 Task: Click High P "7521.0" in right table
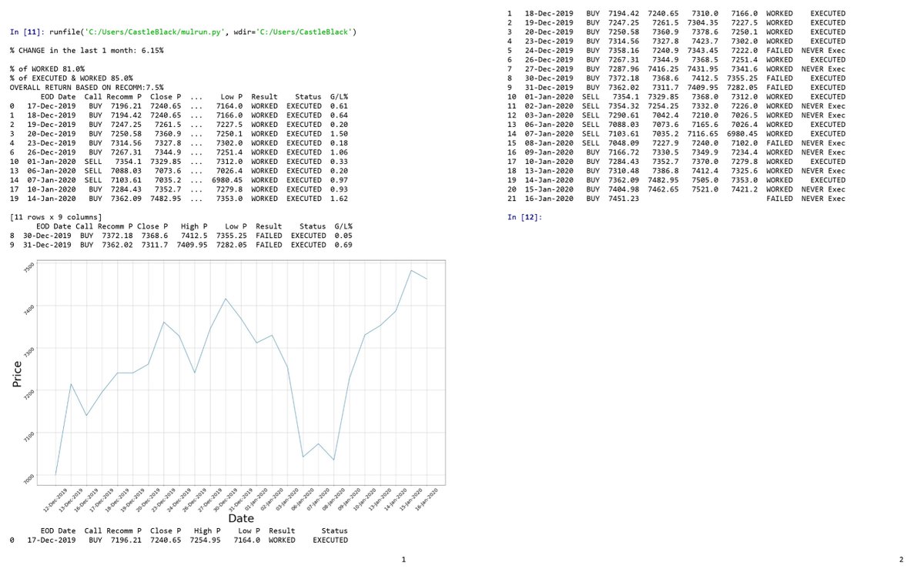(704, 189)
